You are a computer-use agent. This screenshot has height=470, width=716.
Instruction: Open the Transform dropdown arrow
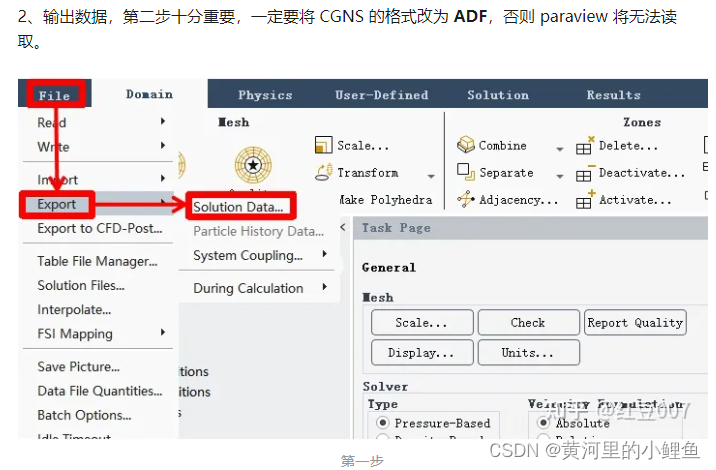tap(431, 176)
